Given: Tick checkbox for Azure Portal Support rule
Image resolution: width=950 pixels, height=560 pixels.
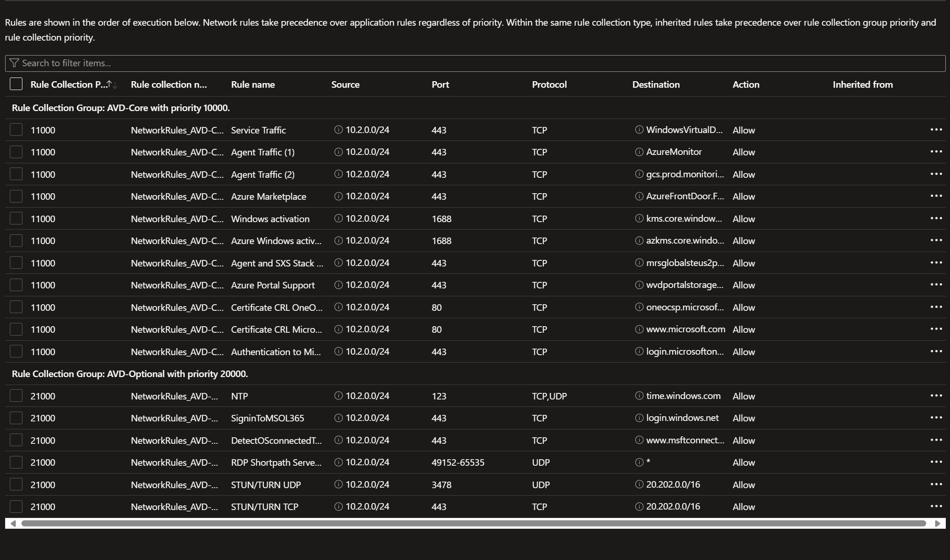Looking at the screenshot, I should point(16,285).
